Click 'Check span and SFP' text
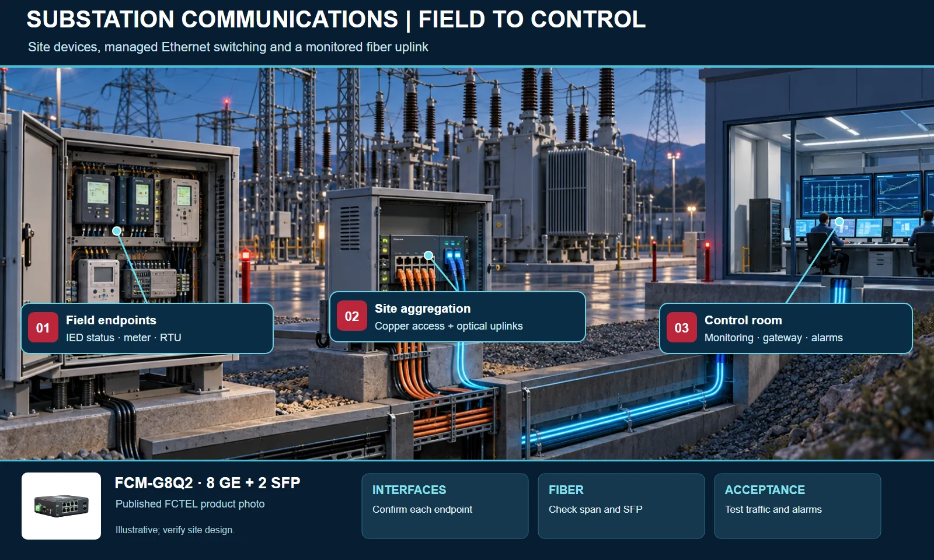934x560 pixels. [595, 509]
